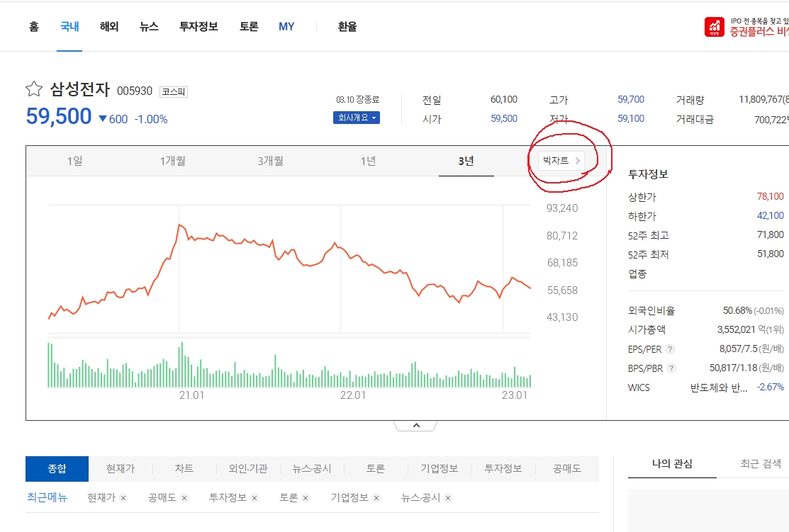Click 투자정보 link in 최근메뉴 row
Screen dimensions: 789x532
pyautogui.click(x=228, y=498)
